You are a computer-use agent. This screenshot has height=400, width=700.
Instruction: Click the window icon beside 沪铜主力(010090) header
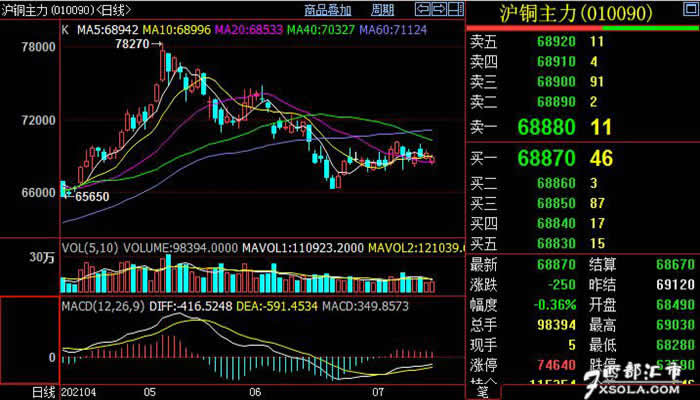pos(690,10)
